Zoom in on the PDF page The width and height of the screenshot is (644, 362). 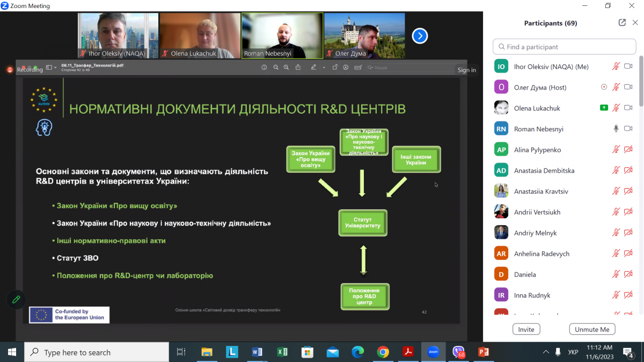coord(286,68)
